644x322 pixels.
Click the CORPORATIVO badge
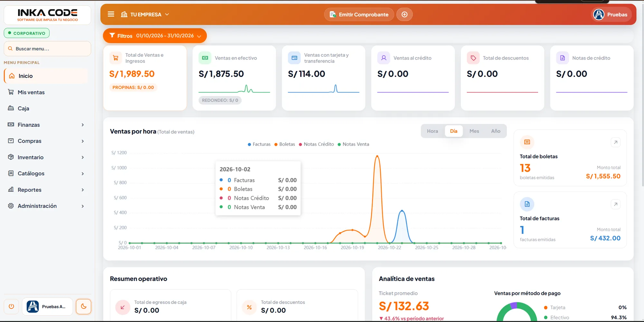point(27,33)
